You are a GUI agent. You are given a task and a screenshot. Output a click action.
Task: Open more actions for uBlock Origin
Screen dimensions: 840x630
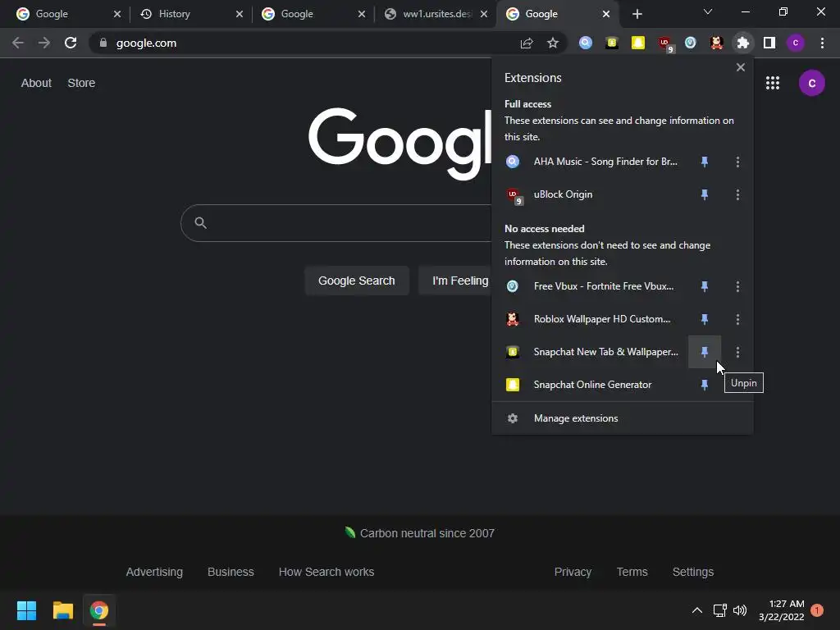click(x=737, y=194)
